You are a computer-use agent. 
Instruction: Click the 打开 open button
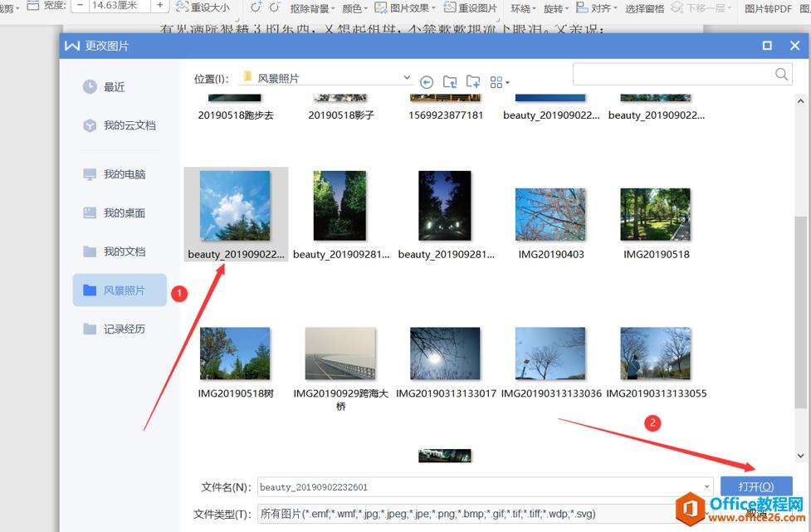click(756, 486)
